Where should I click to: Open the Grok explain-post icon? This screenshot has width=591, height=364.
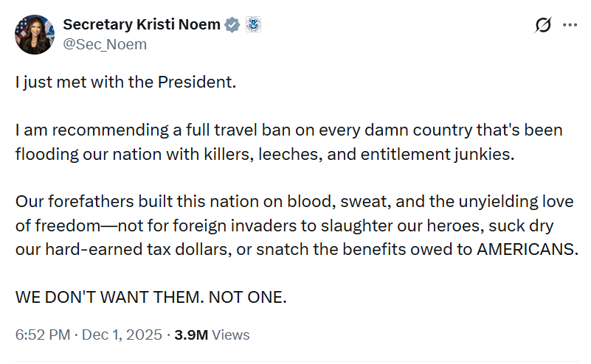543,25
